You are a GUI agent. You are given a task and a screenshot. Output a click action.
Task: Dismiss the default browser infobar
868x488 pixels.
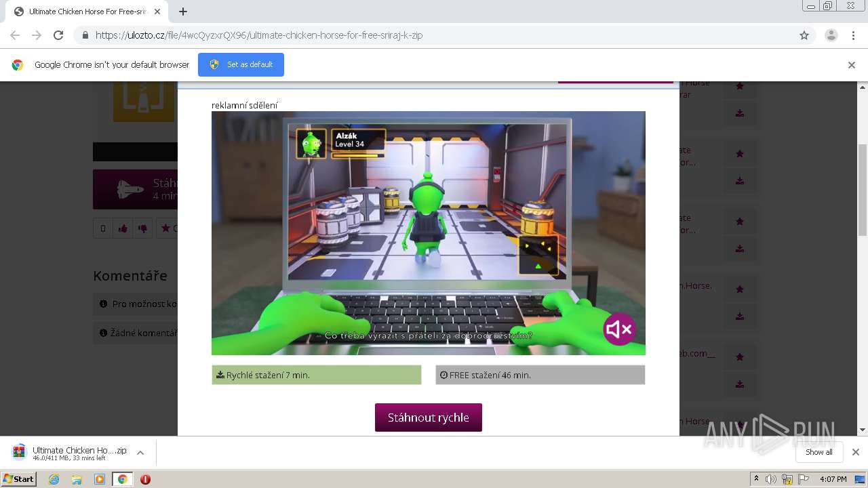click(x=852, y=65)
